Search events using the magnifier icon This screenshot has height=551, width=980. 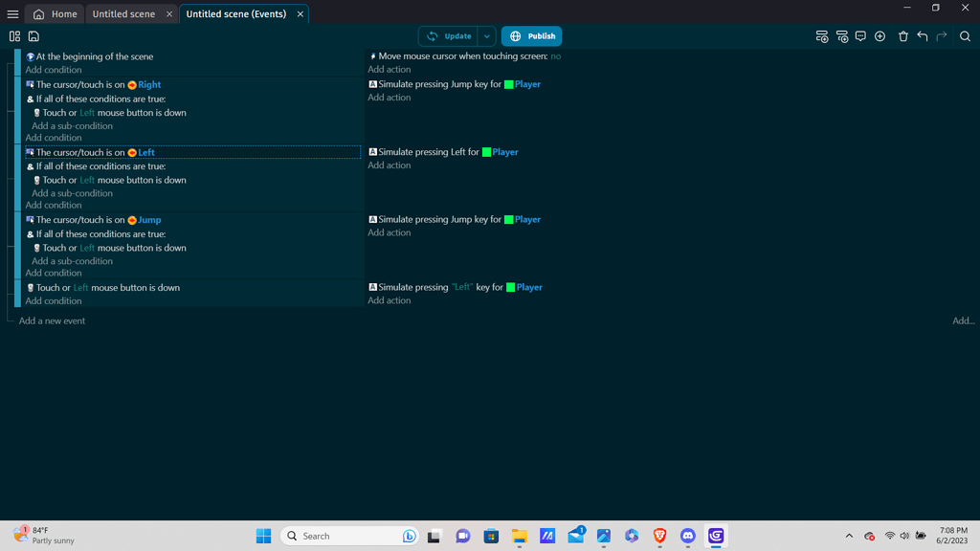pyautogui.click(x=966, y=35)
